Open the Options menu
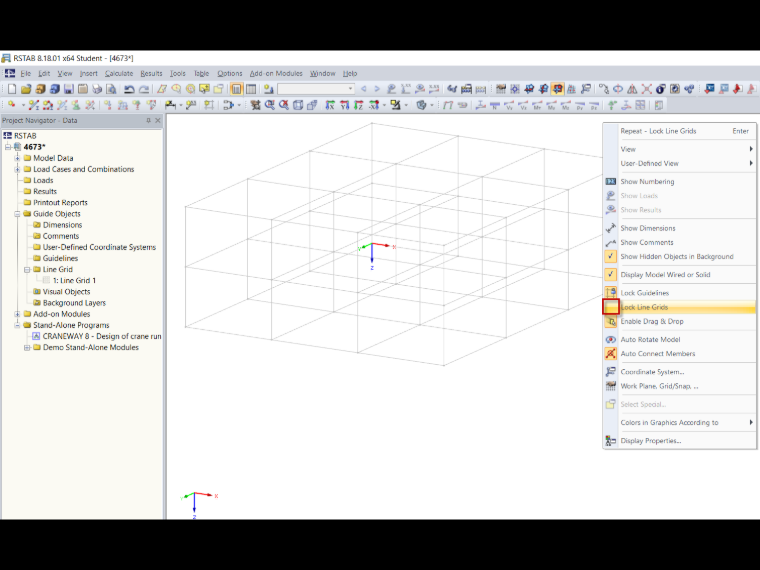The image size is (760, 570). pyautogui.click(x=229, y=74)
